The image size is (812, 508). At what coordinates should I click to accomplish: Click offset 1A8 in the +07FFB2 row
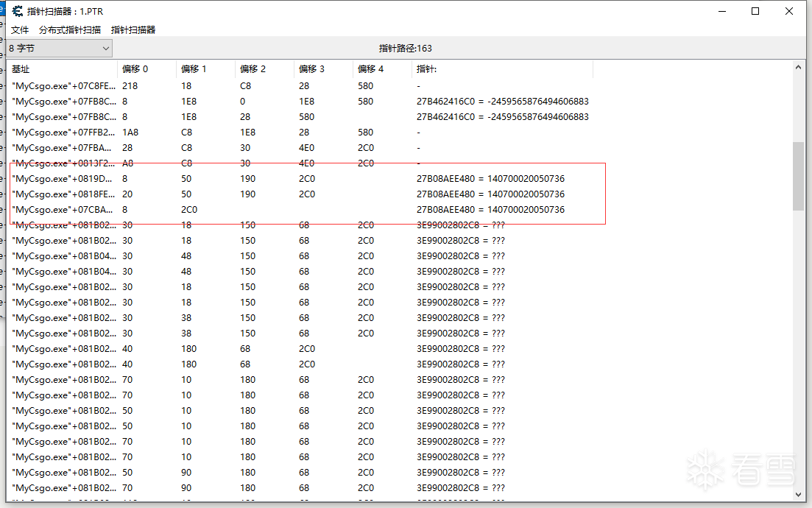[x=130, y=133]
